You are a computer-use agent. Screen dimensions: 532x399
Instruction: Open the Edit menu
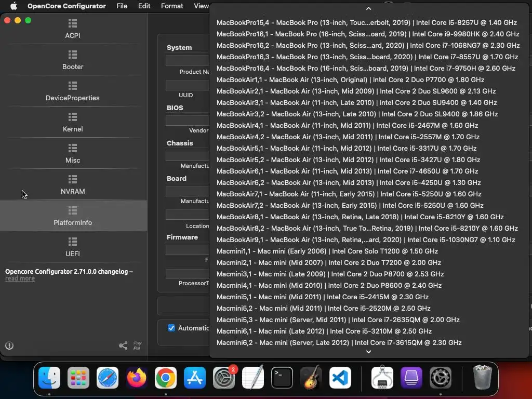[144, 6]
